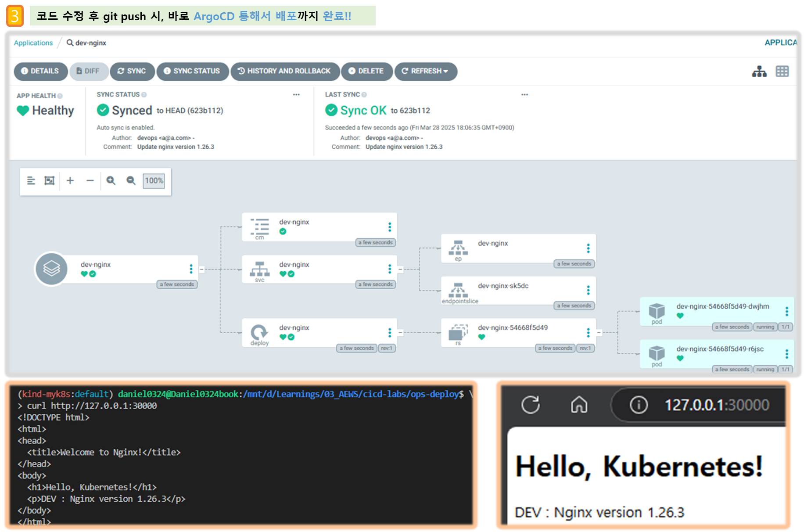Click the search magnifier next to dev-nginx
This screenshot has width=804, height=532.
70,43
